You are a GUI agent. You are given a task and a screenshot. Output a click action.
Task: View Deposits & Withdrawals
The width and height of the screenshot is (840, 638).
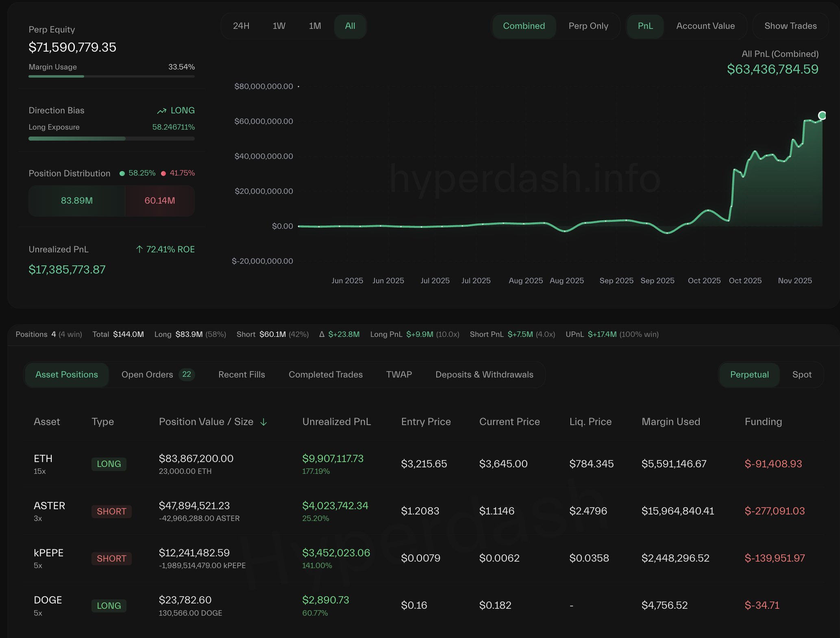point(484,374)
